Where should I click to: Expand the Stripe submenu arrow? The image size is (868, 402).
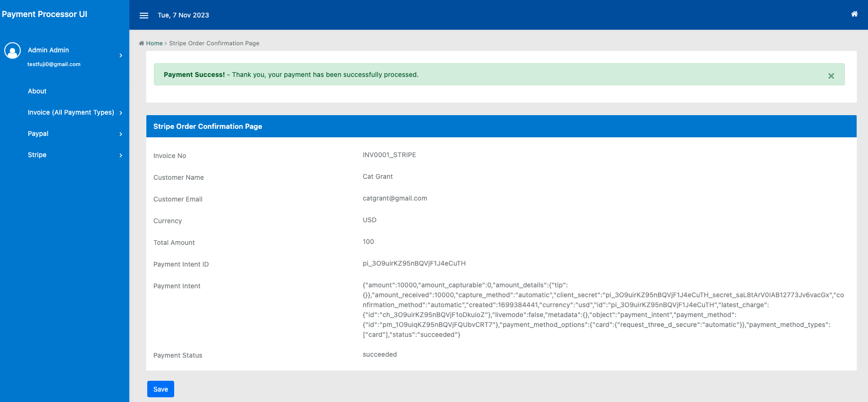121,155
